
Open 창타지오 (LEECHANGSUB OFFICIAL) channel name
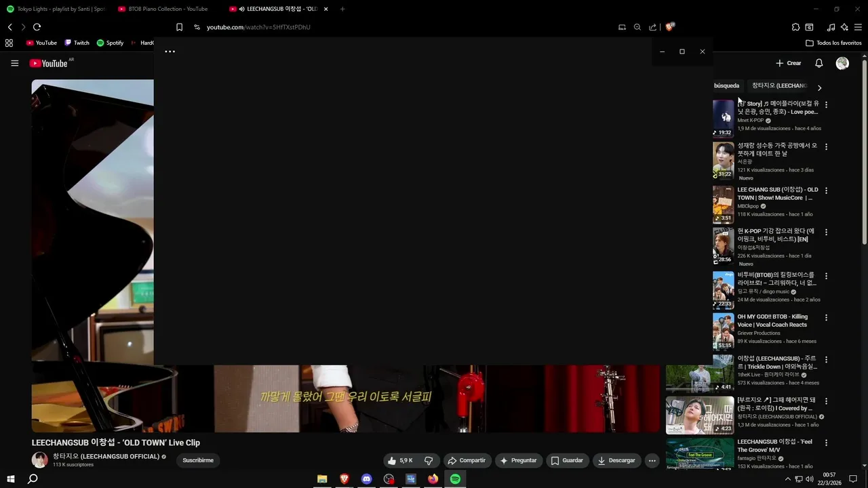106,457
